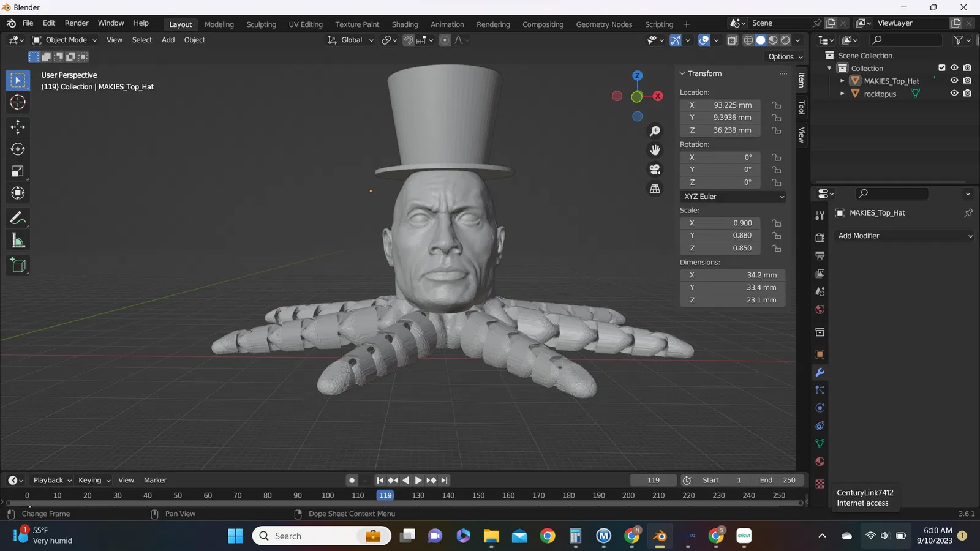980x551 pixels.
Task: Click the Add Cube tool
Action: click(x=18, y=265)
